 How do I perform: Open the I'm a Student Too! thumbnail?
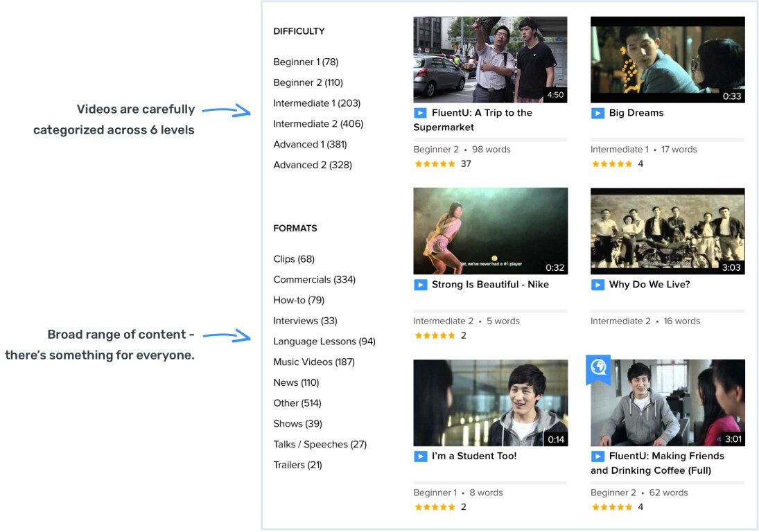(490, 402)
